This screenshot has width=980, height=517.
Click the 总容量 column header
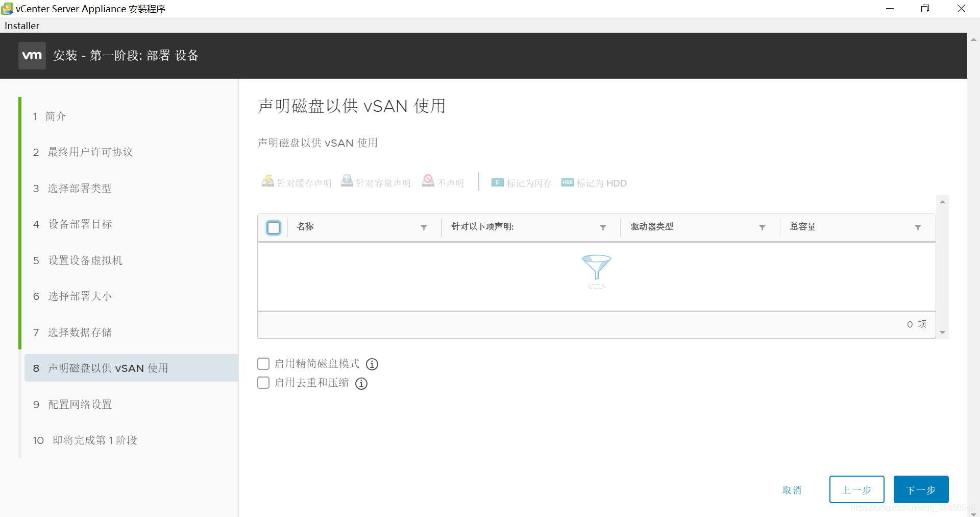click(803, 226)
